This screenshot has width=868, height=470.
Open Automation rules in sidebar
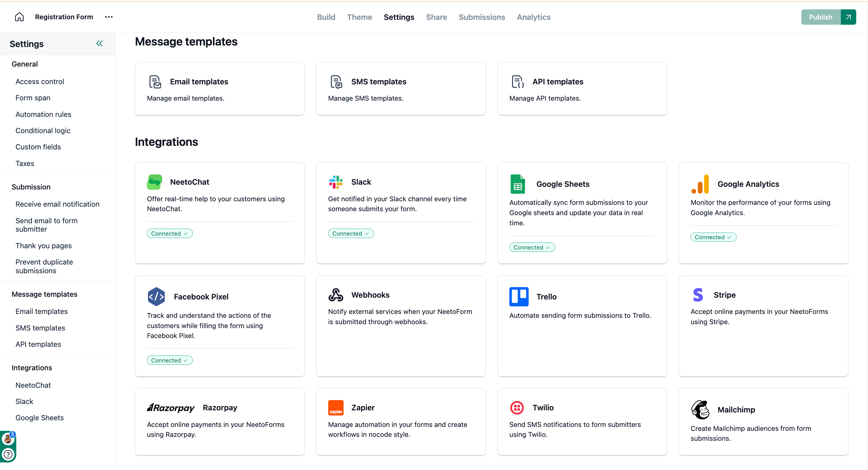(x=43, y=114)
